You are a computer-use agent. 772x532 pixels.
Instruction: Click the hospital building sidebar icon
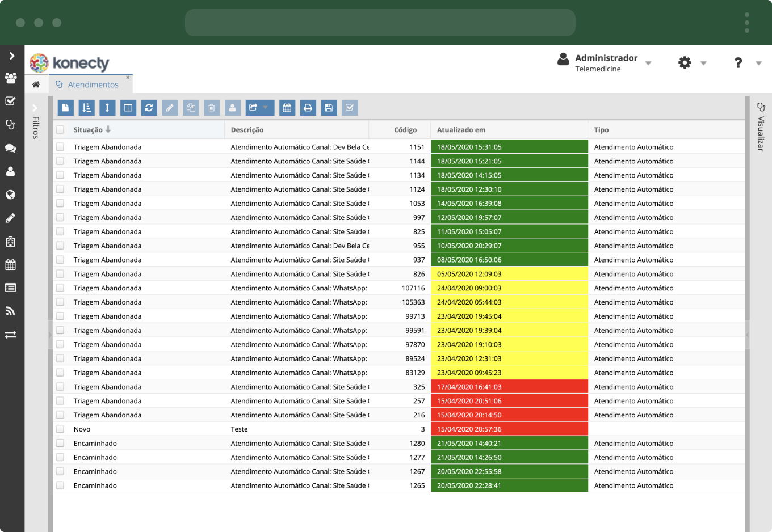click(x=10, y=242)
